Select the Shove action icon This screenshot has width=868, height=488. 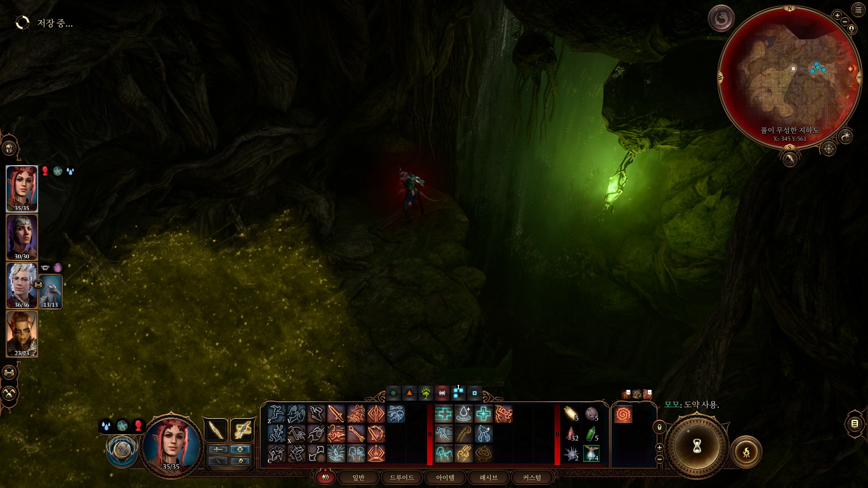click(316, 434)
